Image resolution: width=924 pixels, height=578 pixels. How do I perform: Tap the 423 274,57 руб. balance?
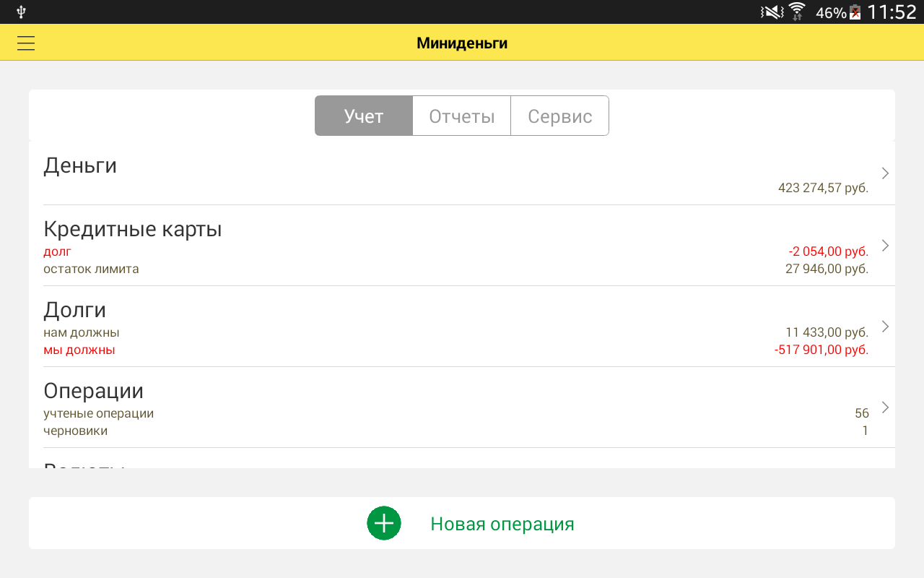pos(824,188)
